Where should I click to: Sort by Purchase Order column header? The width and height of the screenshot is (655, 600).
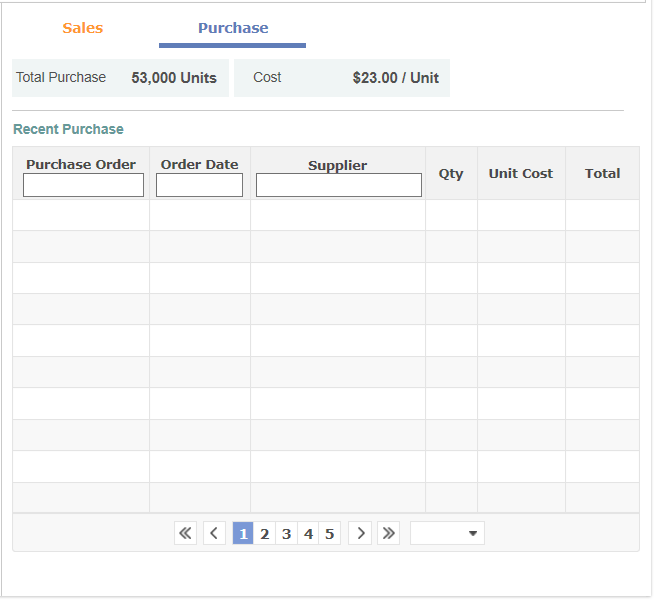coord(81,164)
